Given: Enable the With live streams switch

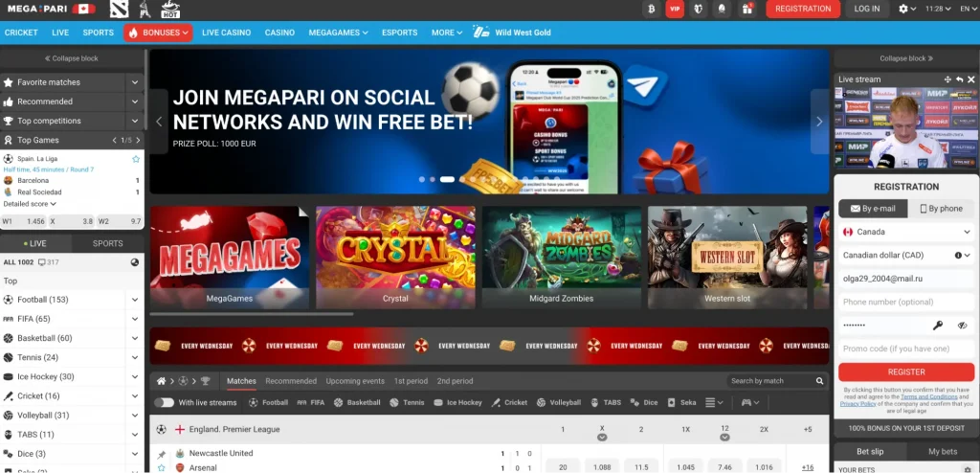Looking at the screenshot, I should point(165,403).
